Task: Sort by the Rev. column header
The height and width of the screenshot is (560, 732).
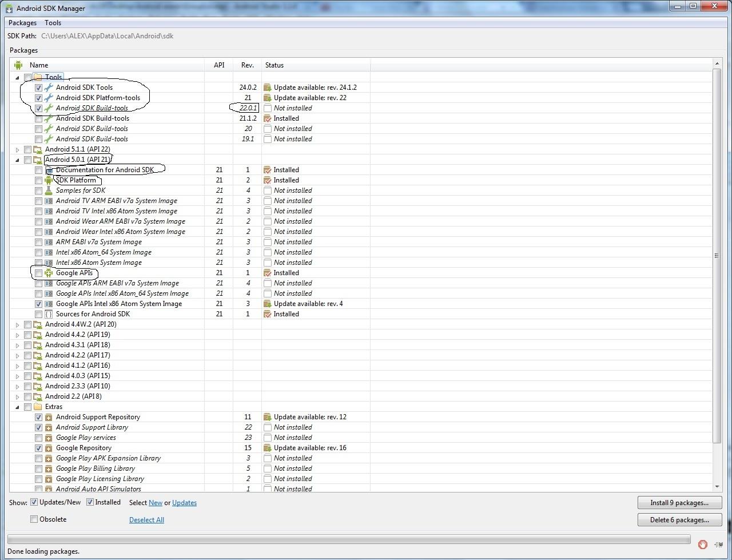Action: (x=247, y=65)
